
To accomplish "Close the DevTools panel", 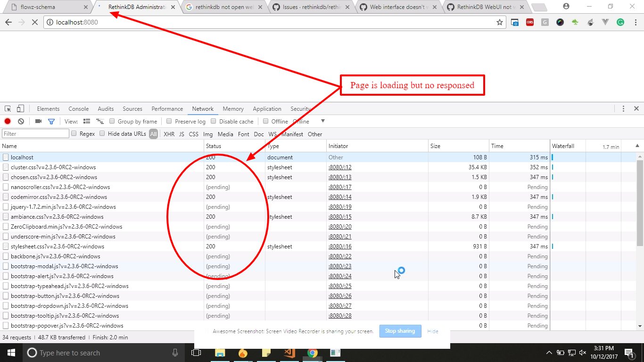I will (x=636, y=108).
